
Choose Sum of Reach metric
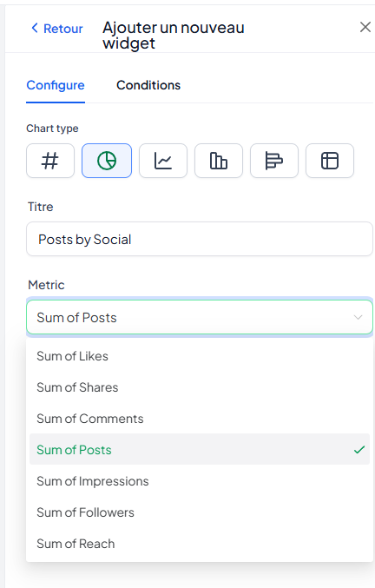[200, 544]
